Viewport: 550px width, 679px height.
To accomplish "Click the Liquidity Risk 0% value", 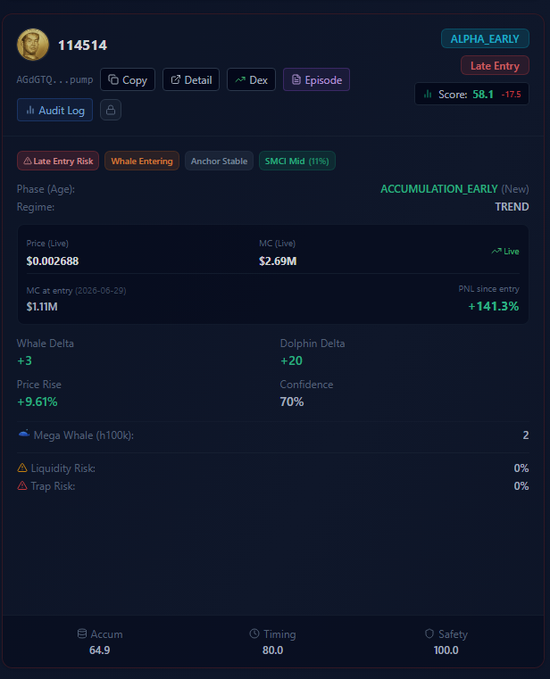I will tap(521, 468).
